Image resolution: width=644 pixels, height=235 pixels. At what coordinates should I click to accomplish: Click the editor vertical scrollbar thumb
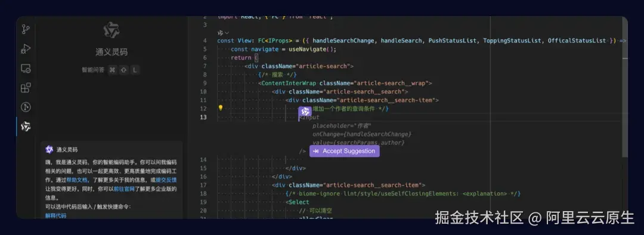[x=625, y=107]
